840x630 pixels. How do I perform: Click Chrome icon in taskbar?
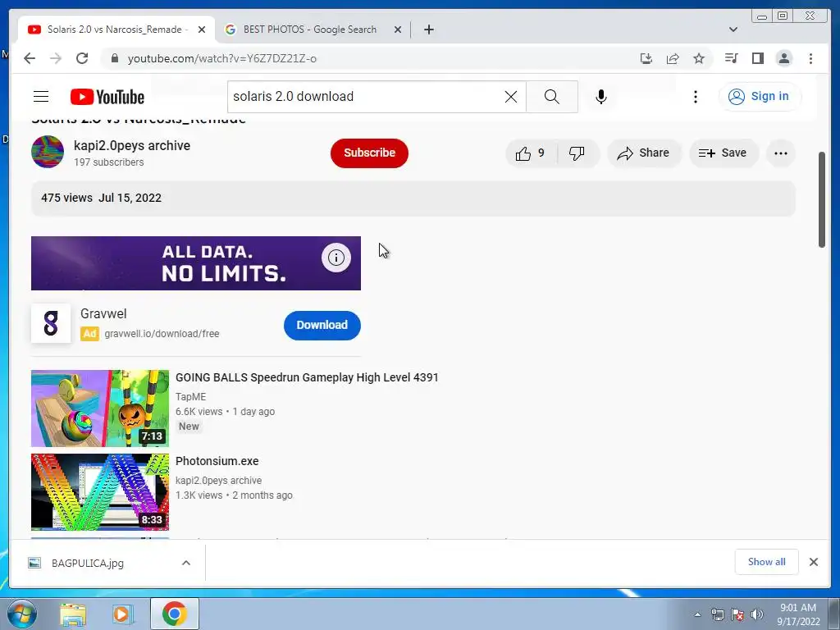[x=175, y=614]
